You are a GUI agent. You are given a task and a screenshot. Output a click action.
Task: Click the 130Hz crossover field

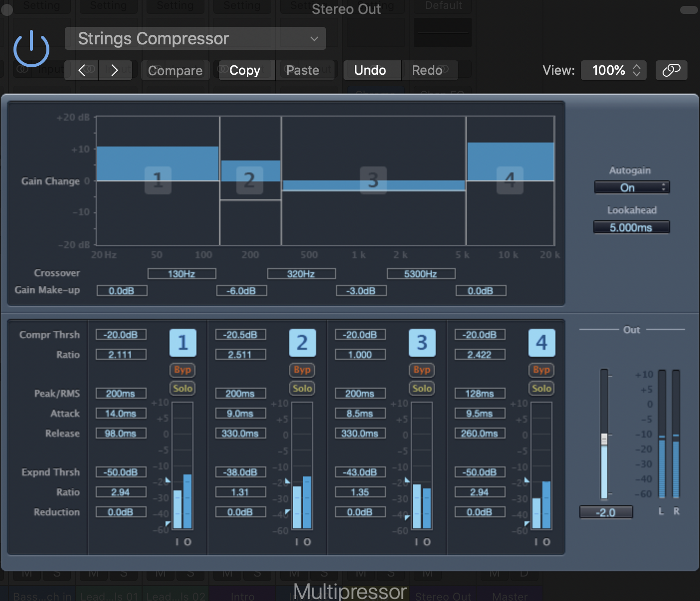click(x=182, y=274)
